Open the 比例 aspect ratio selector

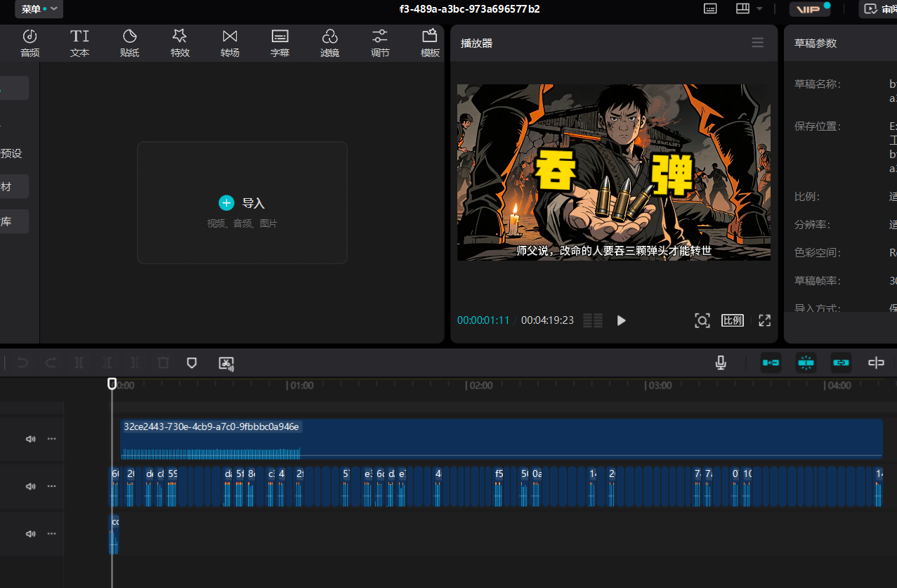[733, 320]
